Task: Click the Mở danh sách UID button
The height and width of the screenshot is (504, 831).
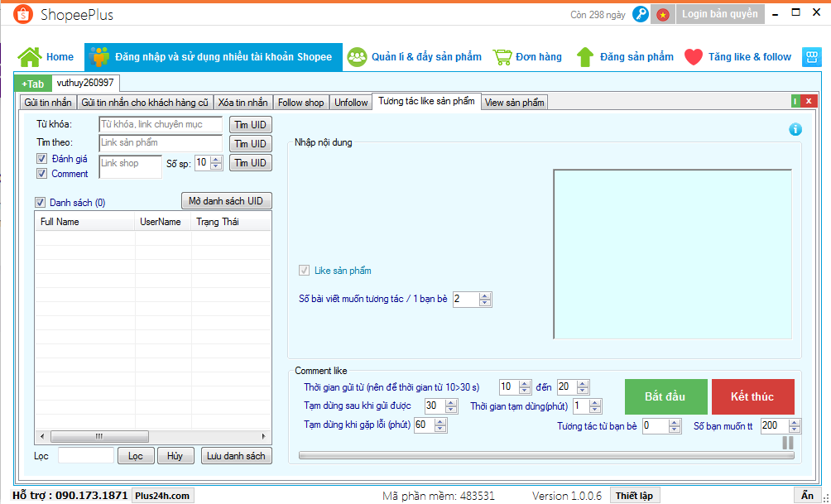Action: 226,201
